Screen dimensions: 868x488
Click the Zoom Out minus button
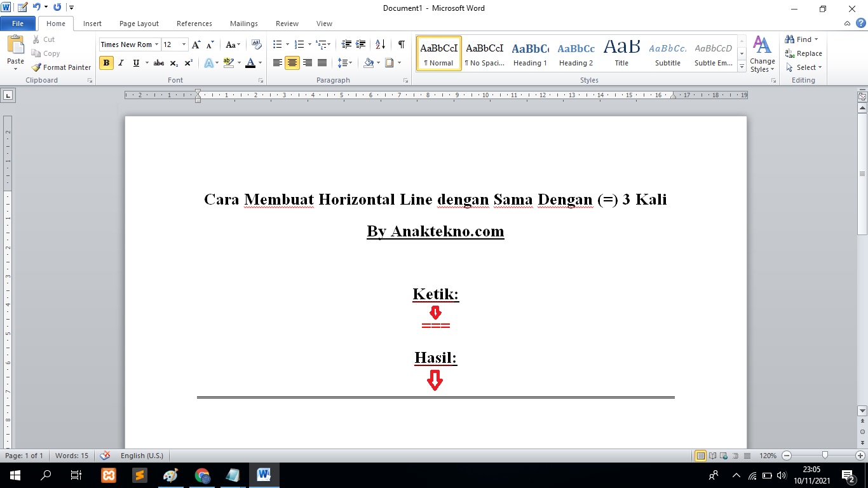(x=787, y=456)
